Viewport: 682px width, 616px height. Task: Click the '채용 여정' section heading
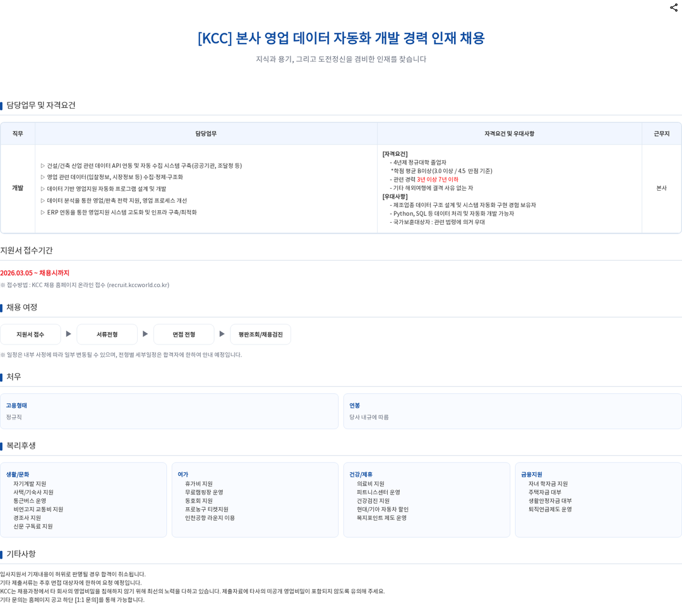click(x=21, y=307)
